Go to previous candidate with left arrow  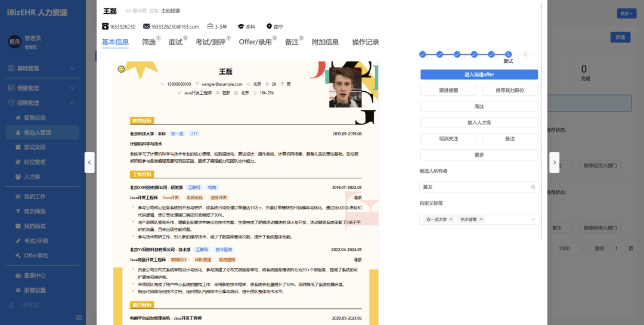point(89,162)
